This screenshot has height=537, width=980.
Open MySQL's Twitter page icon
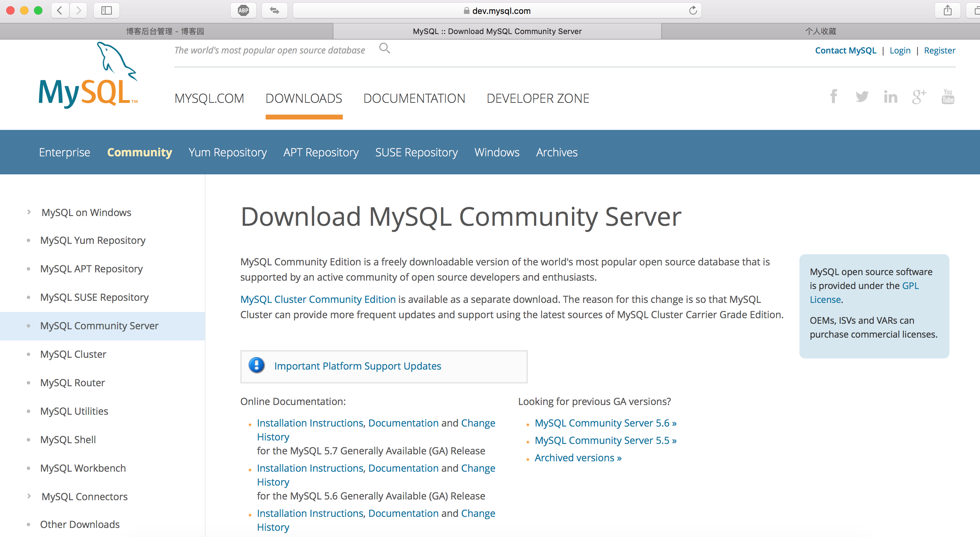point(862,97)
